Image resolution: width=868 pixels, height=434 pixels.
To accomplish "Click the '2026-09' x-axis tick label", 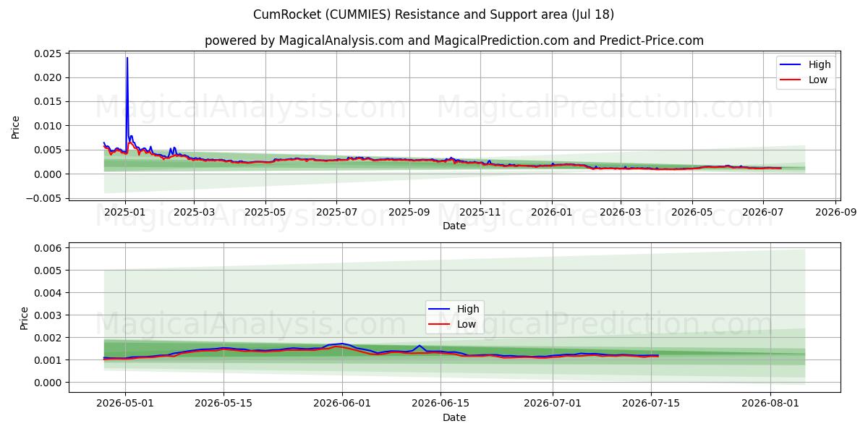I will point(835,212).
